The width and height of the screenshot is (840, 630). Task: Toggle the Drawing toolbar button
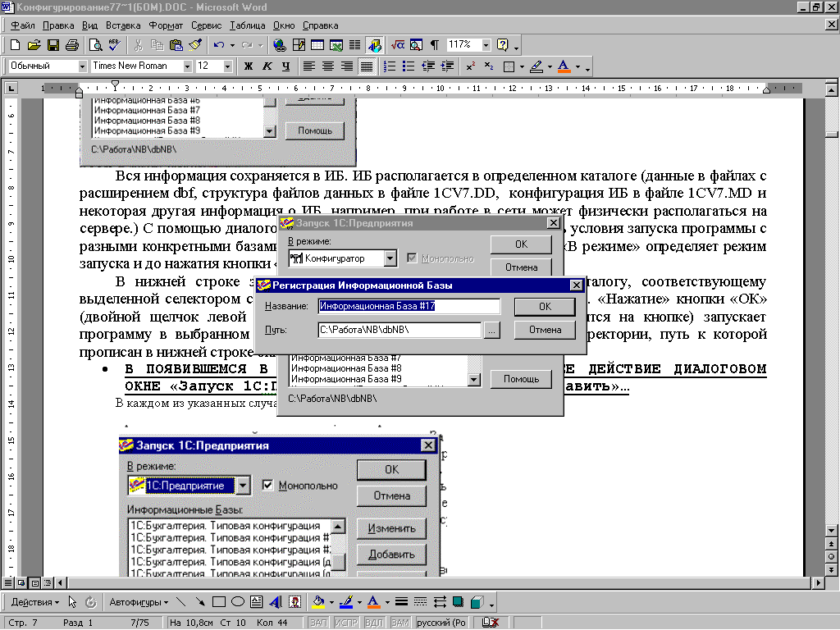point(374,45)
